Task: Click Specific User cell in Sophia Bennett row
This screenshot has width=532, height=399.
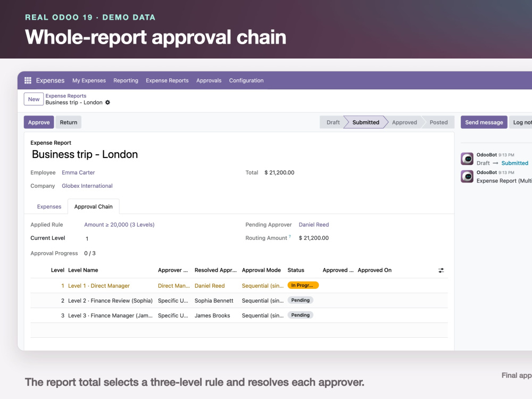Action: click(x=173, y=301)
